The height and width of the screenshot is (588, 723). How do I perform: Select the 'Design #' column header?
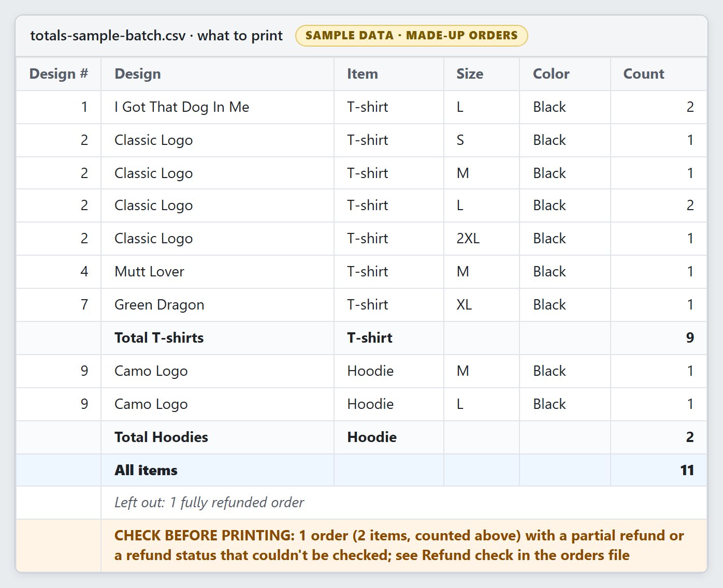pyautogui.click(x=59, y=74)
